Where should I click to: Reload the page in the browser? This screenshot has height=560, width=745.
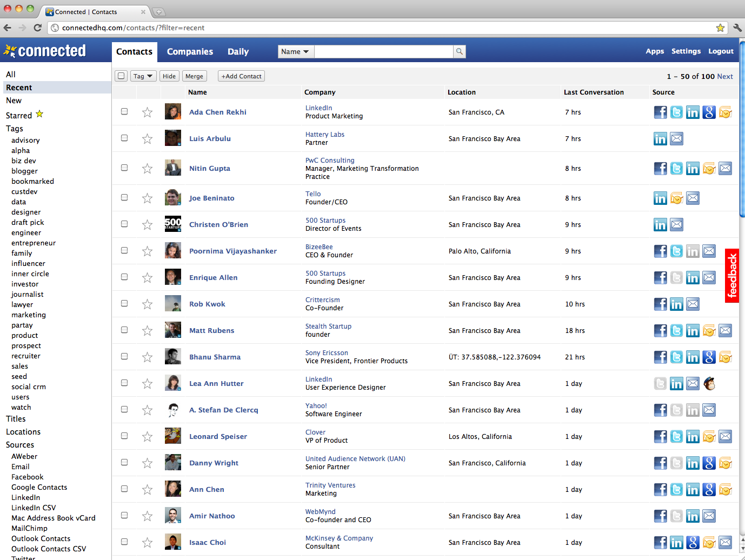tap(37, 28)
